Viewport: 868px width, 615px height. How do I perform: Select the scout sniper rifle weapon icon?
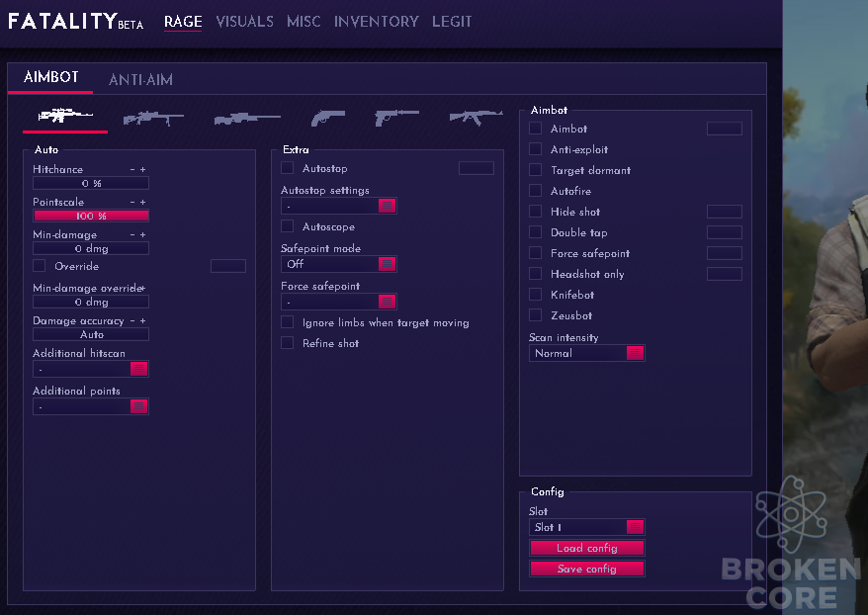[153, 119]
